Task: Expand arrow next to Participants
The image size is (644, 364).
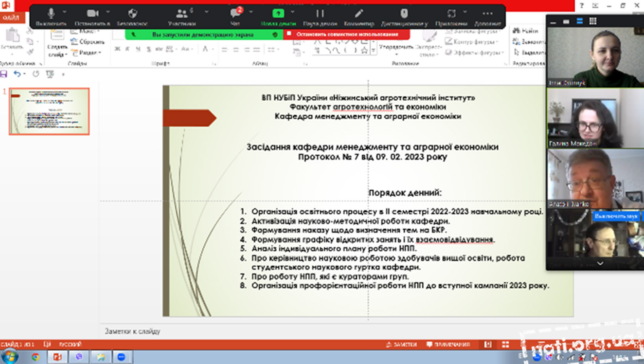Action: click(206, 12)
